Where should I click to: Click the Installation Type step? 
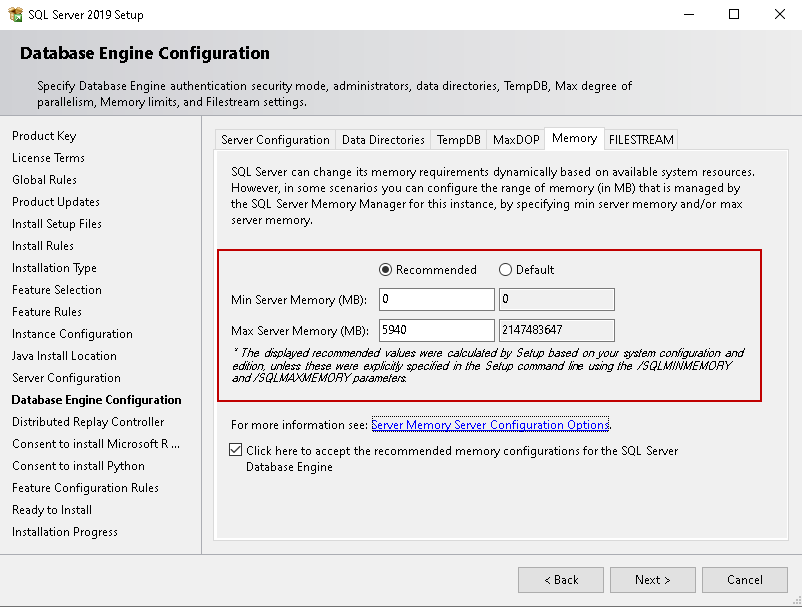tap(54, 267)
